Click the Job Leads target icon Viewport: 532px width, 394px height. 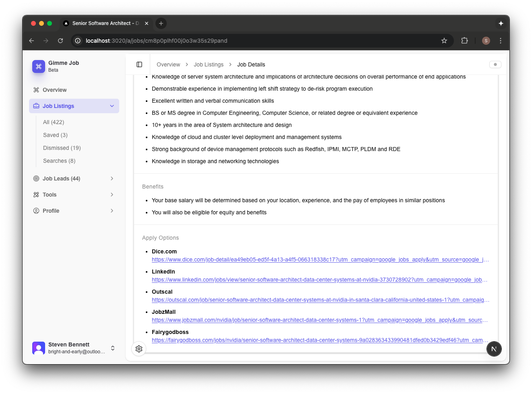[x=36, y=178]
